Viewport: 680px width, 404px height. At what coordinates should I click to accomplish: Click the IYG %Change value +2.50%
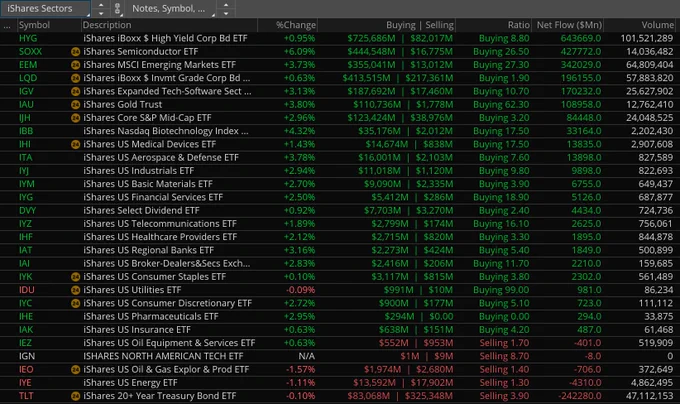299,197
